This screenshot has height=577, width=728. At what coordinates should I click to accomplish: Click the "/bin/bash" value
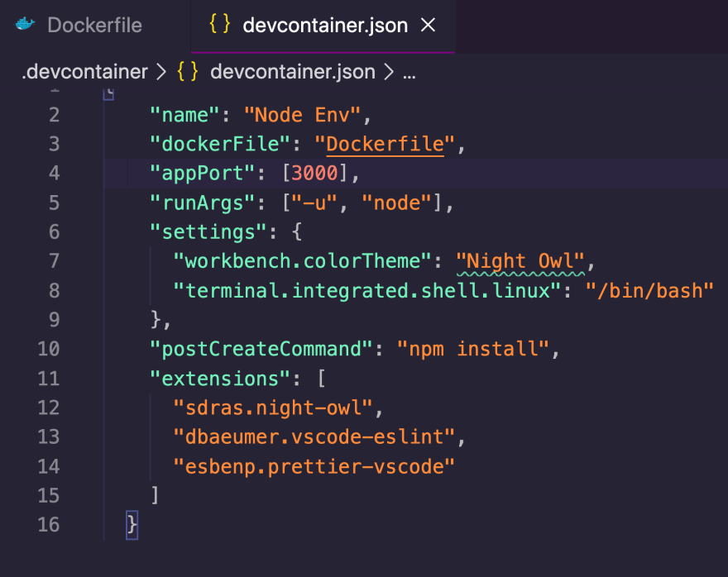649,291
